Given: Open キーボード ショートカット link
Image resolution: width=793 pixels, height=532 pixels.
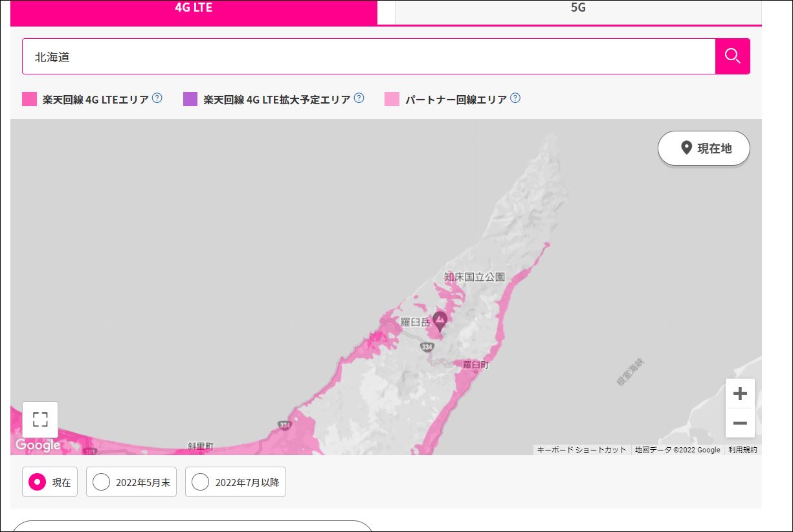Looking at the screenshot, I should tap(581, 450).
